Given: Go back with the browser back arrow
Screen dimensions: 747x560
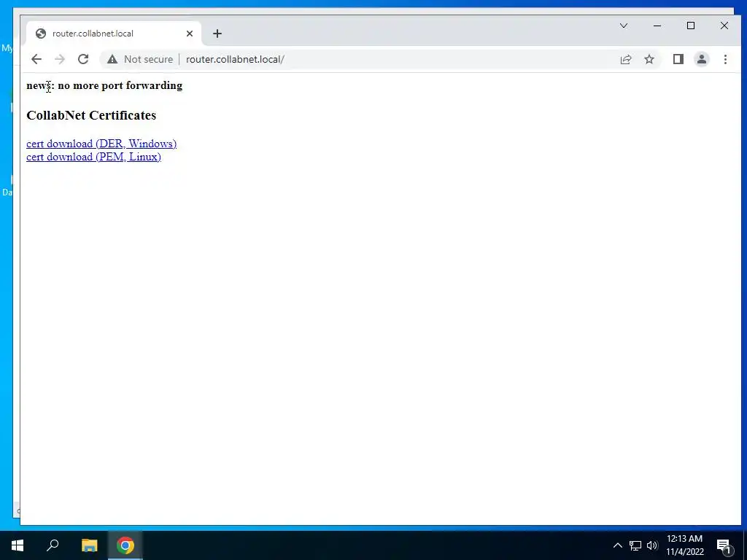Looking at the screenshot, I should pyautogui.click(x=36, y=59).
